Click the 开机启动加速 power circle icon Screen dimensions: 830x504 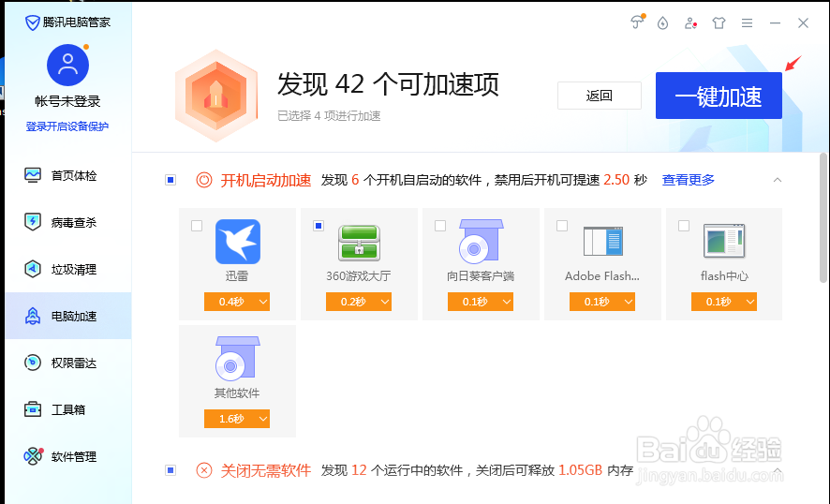tap(204, 180)
